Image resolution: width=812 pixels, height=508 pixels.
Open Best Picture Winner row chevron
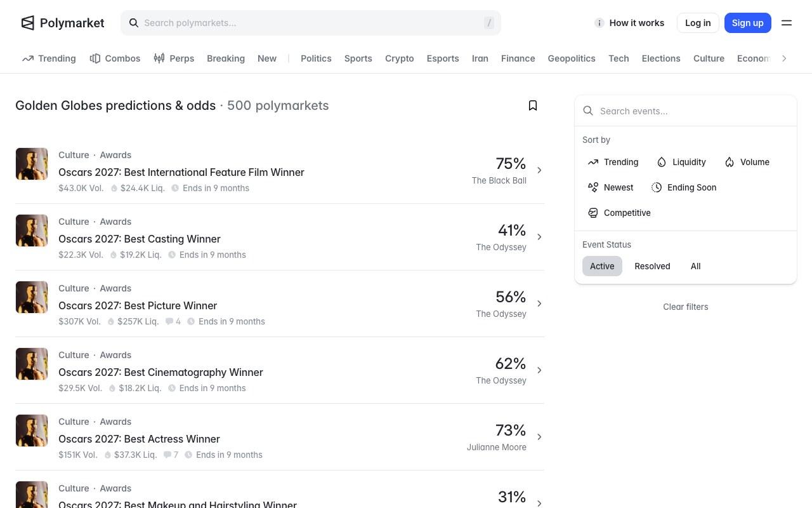coord(539,304)
